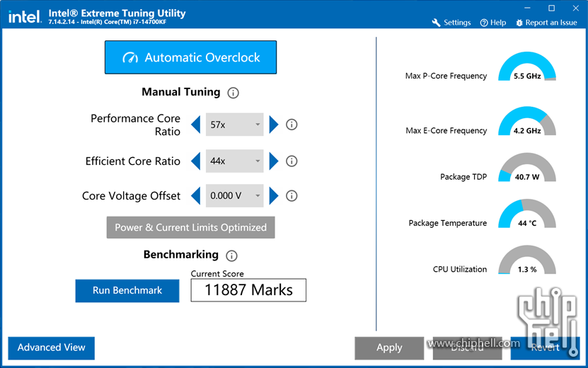This screenshot has height=368, width=588.
Task: Click the Intel logo
Action: pos(24,16)
